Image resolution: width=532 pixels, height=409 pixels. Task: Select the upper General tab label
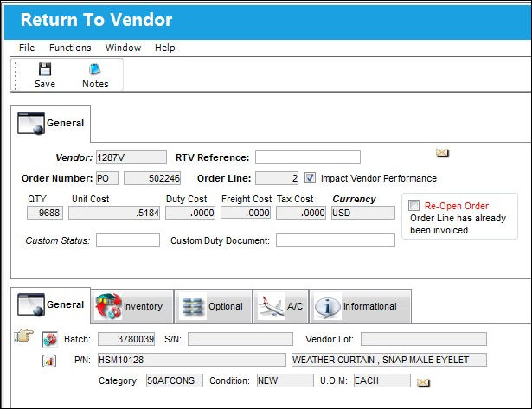pyautogui.click(x=65, y=123)
